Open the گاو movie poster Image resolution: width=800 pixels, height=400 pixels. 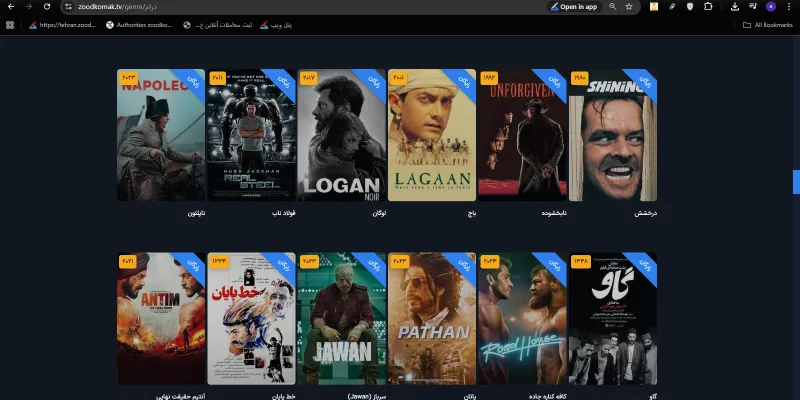click(613, 318)
